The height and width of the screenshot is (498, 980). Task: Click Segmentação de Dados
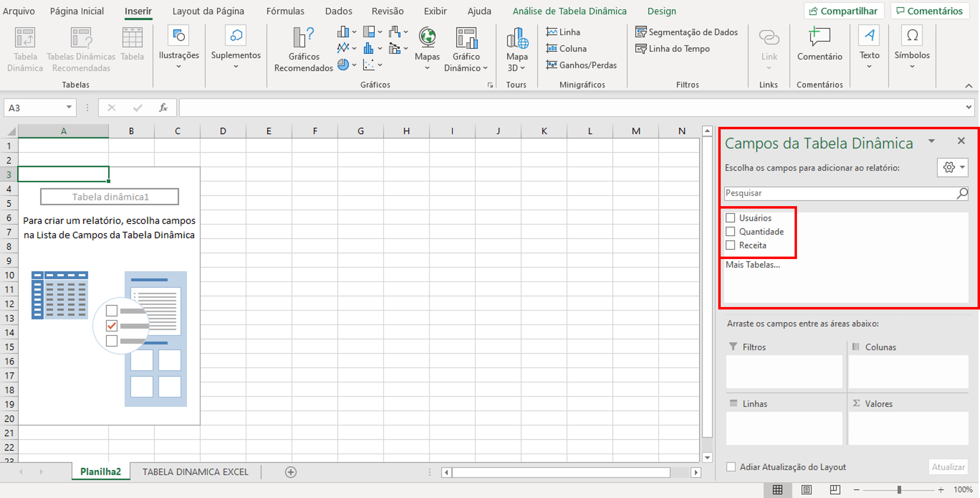click(686, 32)
